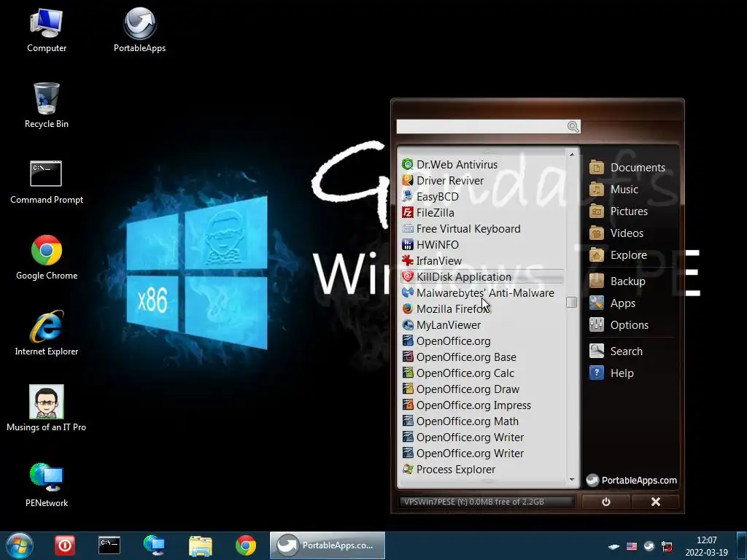Open the file explorer folder on taskbar

pyautogui.click(x=201, y=545)
